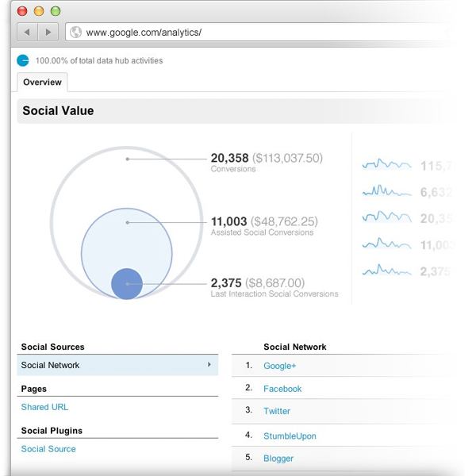Click the ($113,037.50) conversions amount
This screenshot has height=476, width=476.
tap(287, 158)
